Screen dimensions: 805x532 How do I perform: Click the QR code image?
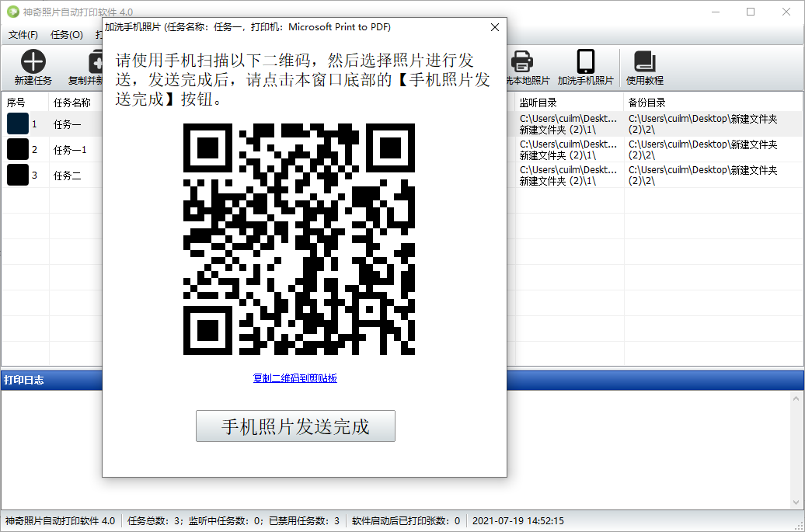(299, 239)
